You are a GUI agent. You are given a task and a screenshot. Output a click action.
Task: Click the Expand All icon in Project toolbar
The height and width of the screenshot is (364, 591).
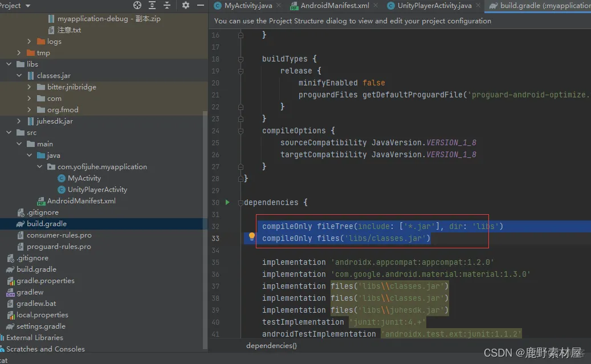(x=152, y=5)
